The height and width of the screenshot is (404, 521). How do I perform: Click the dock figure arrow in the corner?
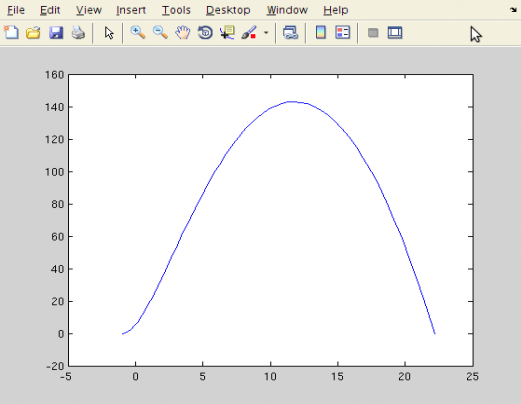point(514,10)
